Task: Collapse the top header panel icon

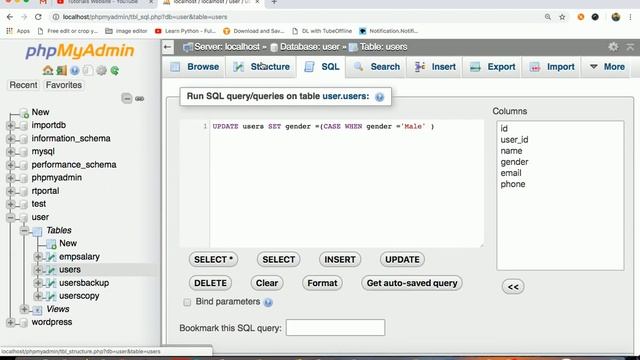Action: [630, 47]
